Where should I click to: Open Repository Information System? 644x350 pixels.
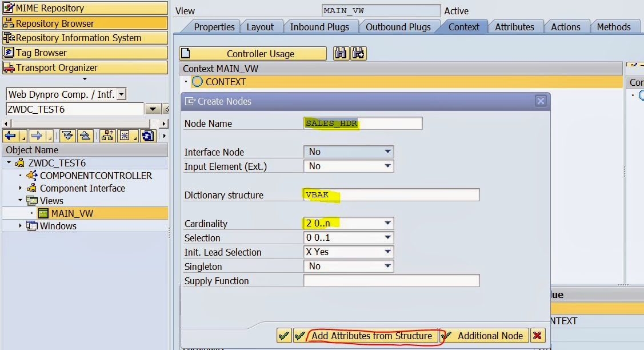click(x=85, y=38)
